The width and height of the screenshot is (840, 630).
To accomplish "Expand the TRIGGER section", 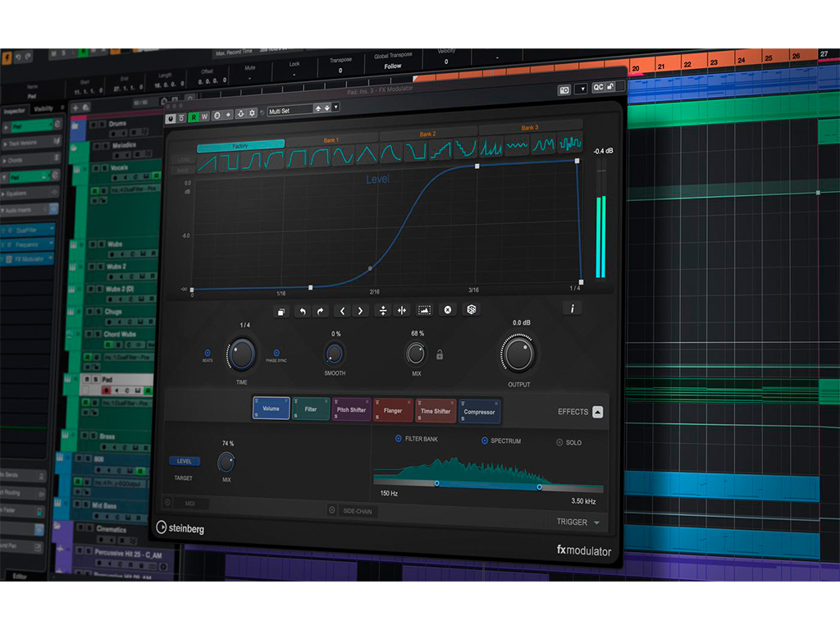I will [597, 523].
